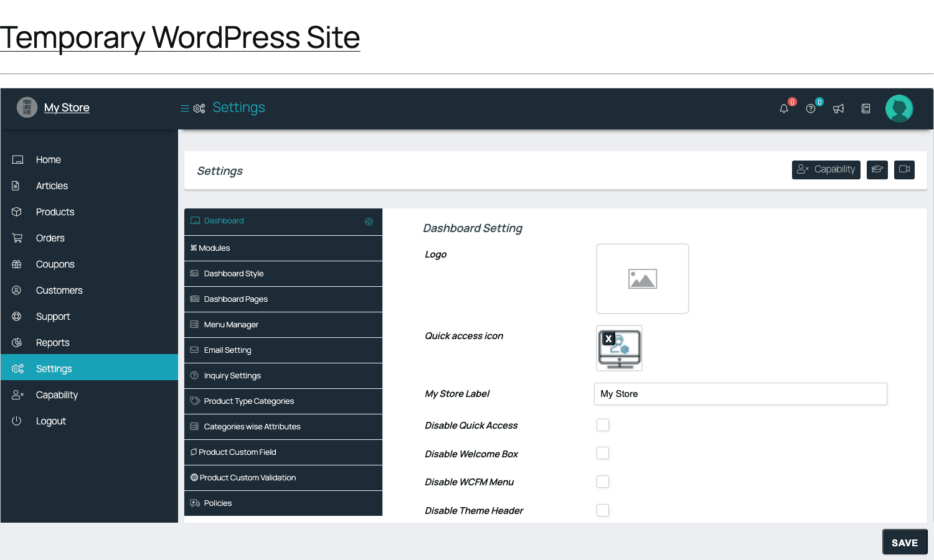
Task: Click the store logo avatar in header
Action: (x=27, y=108)
